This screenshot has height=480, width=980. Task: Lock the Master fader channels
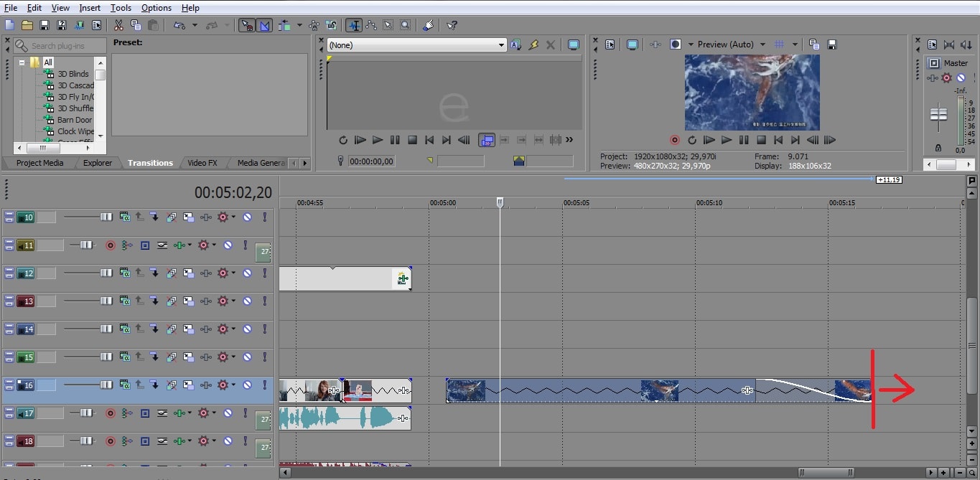pyautogui.click(x=938, y=148)
